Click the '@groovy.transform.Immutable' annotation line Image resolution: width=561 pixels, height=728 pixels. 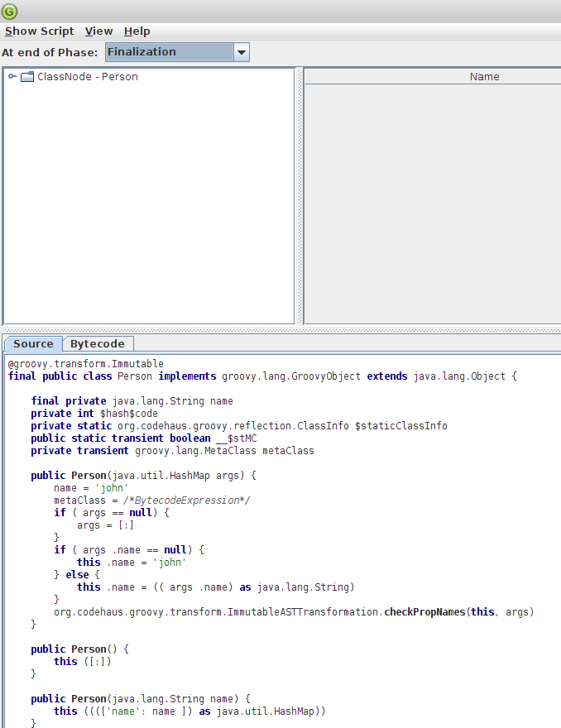click(85, 363)
